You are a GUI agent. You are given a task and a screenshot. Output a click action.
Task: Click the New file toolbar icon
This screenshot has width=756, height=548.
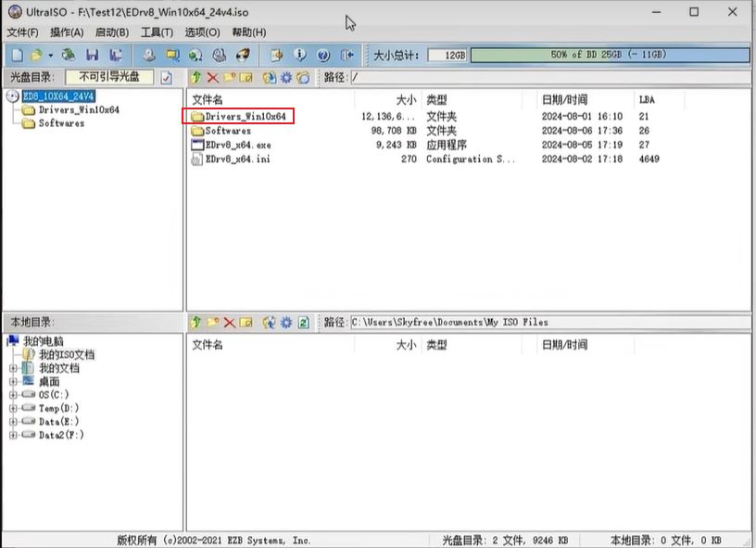[x=16, y=56]
